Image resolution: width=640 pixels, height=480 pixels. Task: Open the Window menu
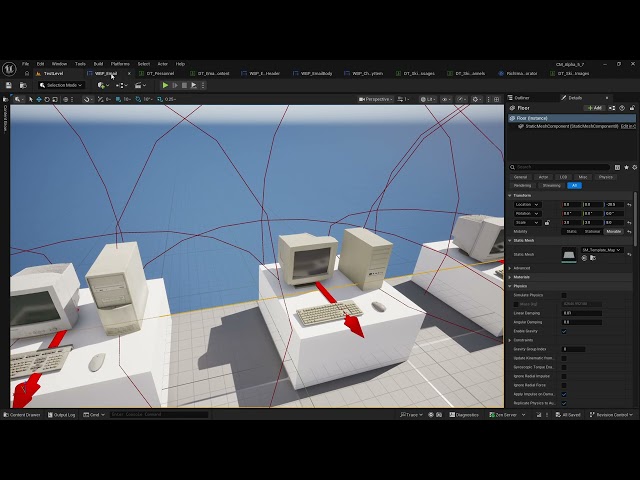(x=59, y=64)
